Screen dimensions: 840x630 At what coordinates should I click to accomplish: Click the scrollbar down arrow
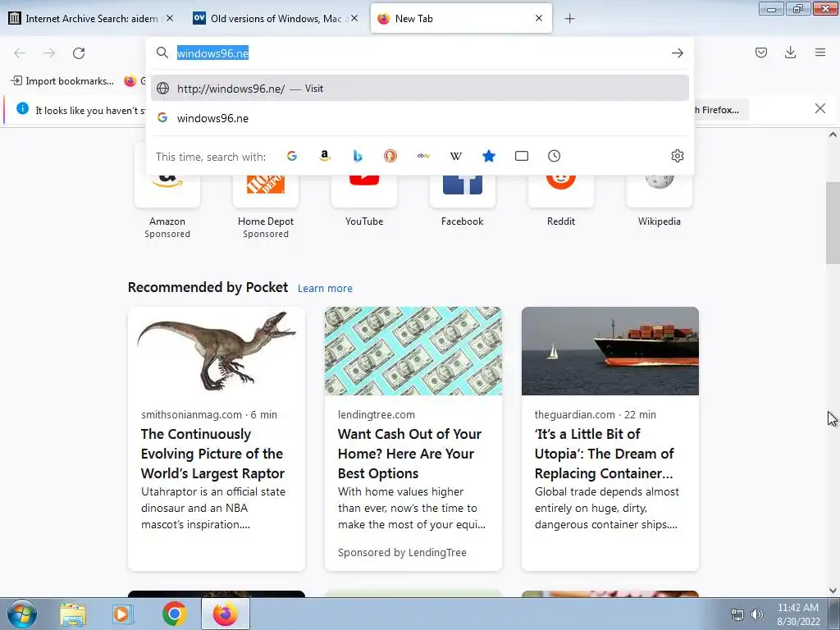[833, 591]
